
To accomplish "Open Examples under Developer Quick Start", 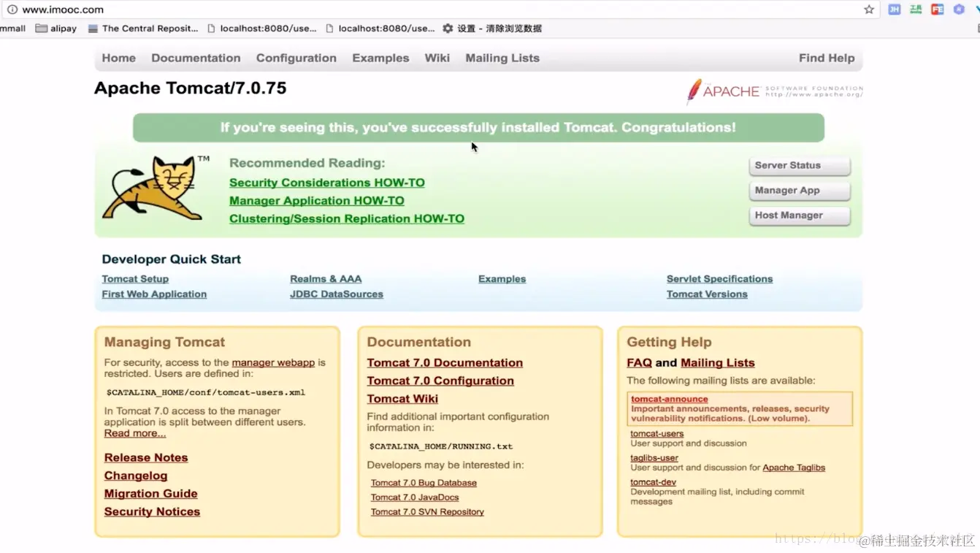I will [x=502, y=279].
